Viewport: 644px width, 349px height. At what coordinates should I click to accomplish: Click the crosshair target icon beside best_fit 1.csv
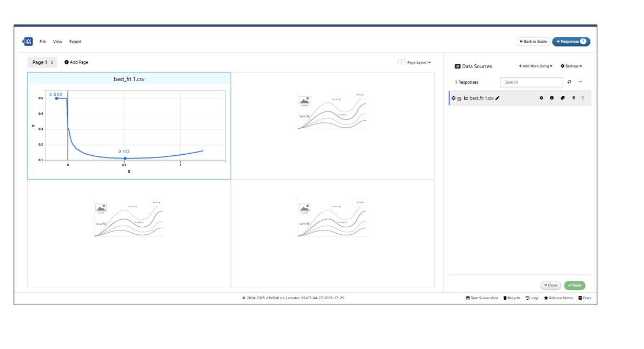coord(454,98)
